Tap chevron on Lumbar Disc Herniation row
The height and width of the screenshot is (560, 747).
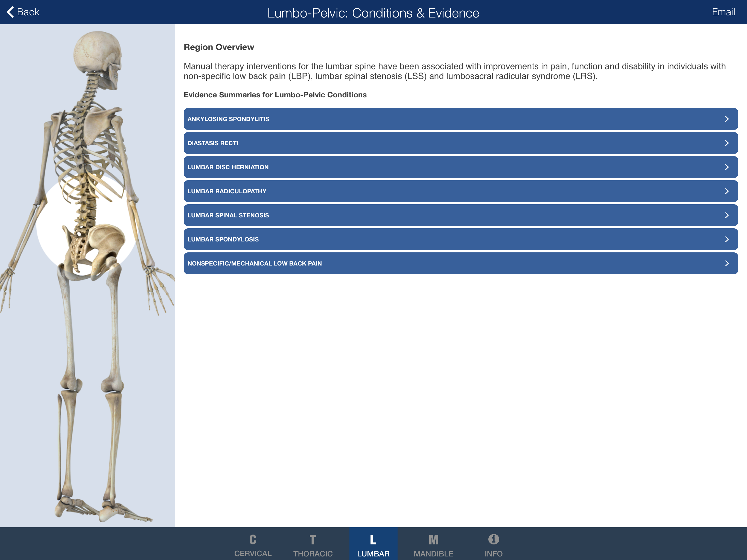click(x=727, y=167)
